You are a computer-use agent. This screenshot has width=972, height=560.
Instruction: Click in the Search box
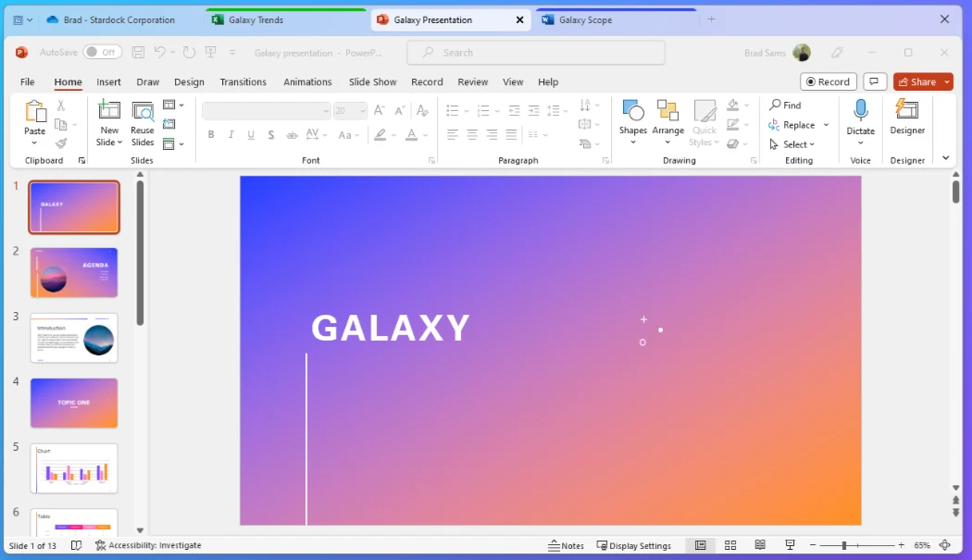tap(536, 53)
